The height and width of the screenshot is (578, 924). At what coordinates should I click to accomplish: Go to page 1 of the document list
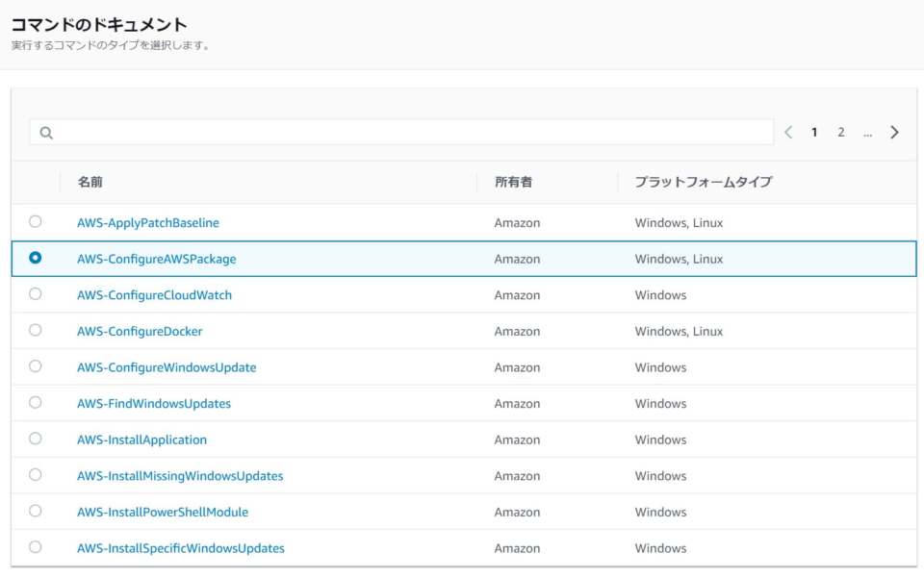coord(813,132)
